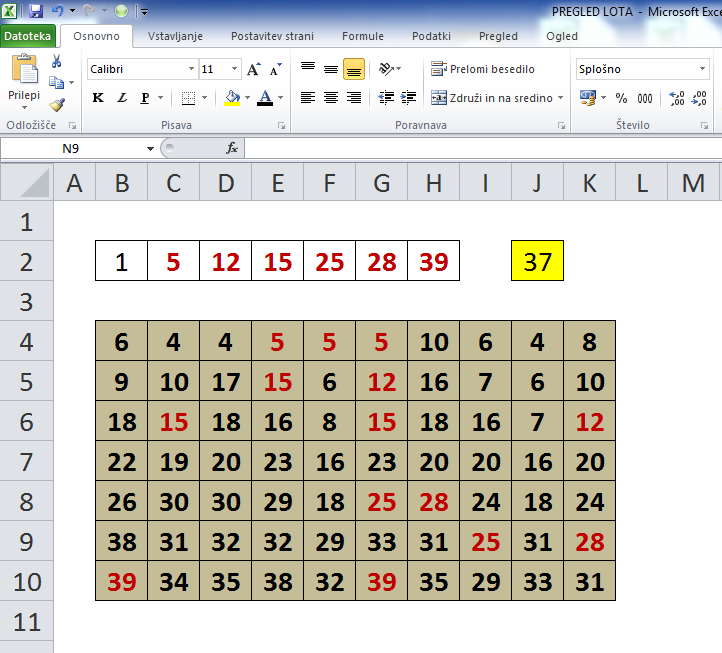Click the increase indent icon
This screenshot has height=653, width=722.
click(408, 98)
